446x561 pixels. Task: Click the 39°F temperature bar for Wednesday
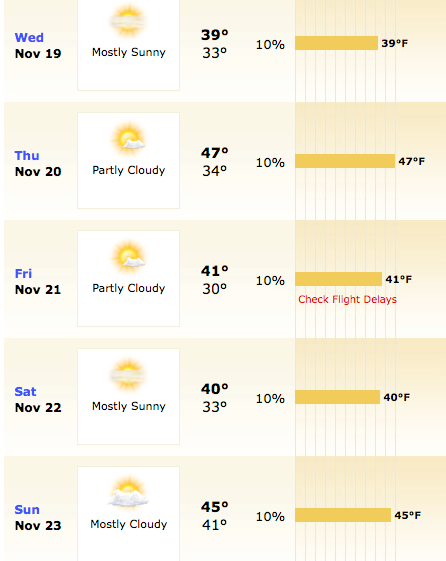pos(337,43)
